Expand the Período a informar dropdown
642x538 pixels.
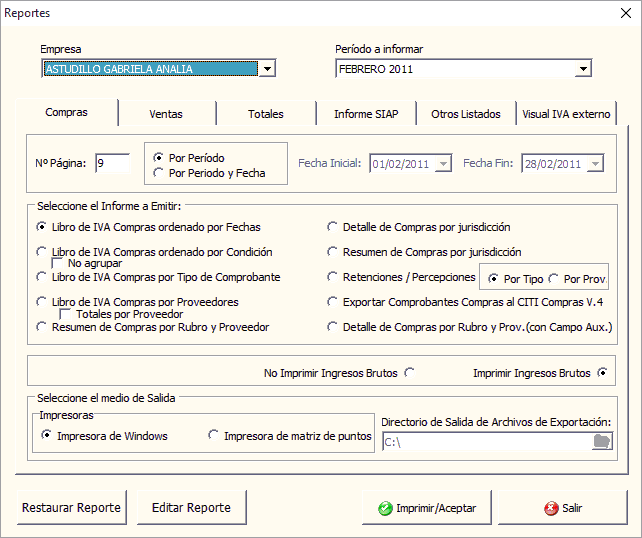coord(583,69)
